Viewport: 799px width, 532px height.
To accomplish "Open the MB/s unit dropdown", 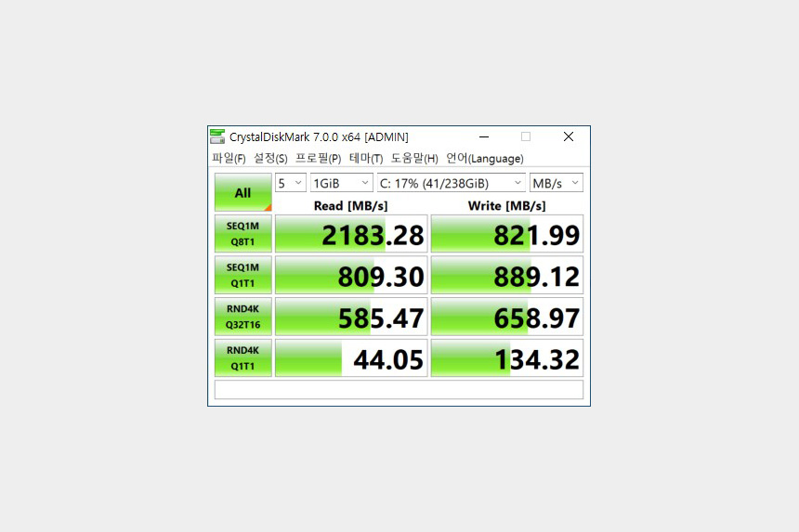I will pos(556,183).
